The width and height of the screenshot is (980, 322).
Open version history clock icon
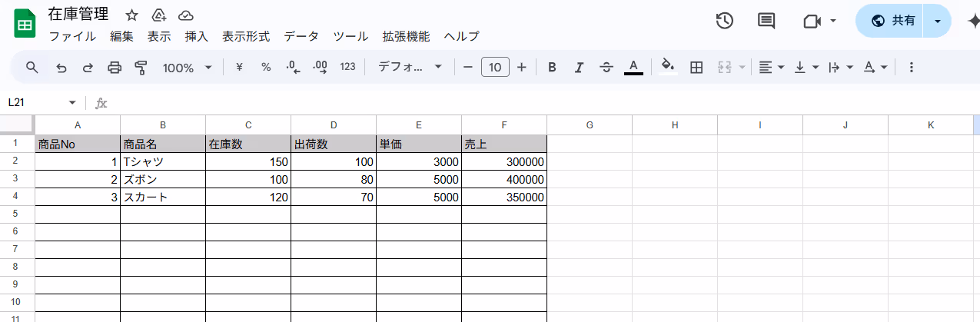[x=724, y=21]
